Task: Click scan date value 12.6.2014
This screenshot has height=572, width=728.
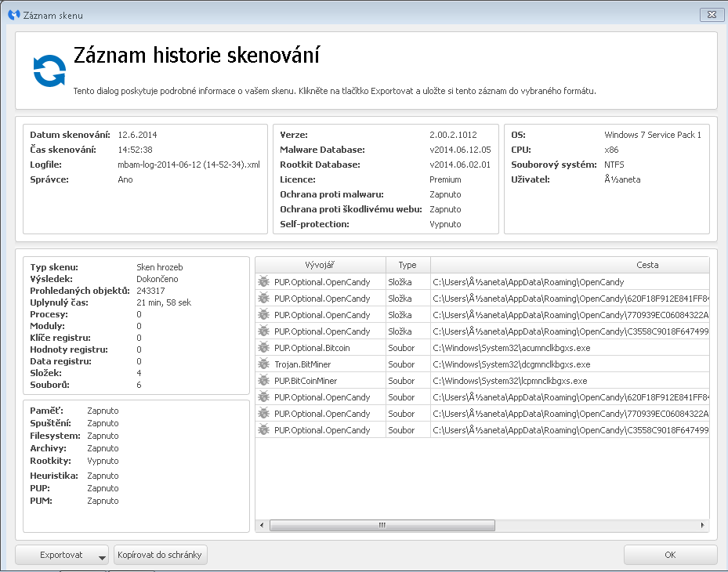Action: click(137, 135)
